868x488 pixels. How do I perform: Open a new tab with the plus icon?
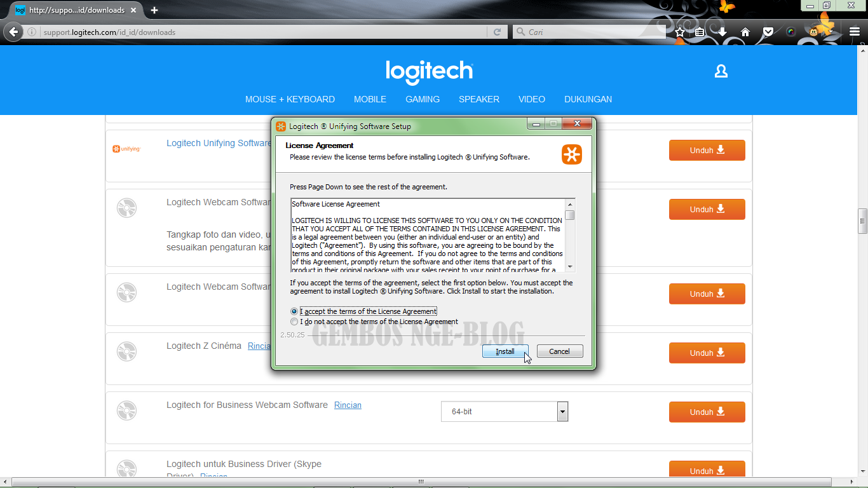[154, 10]
